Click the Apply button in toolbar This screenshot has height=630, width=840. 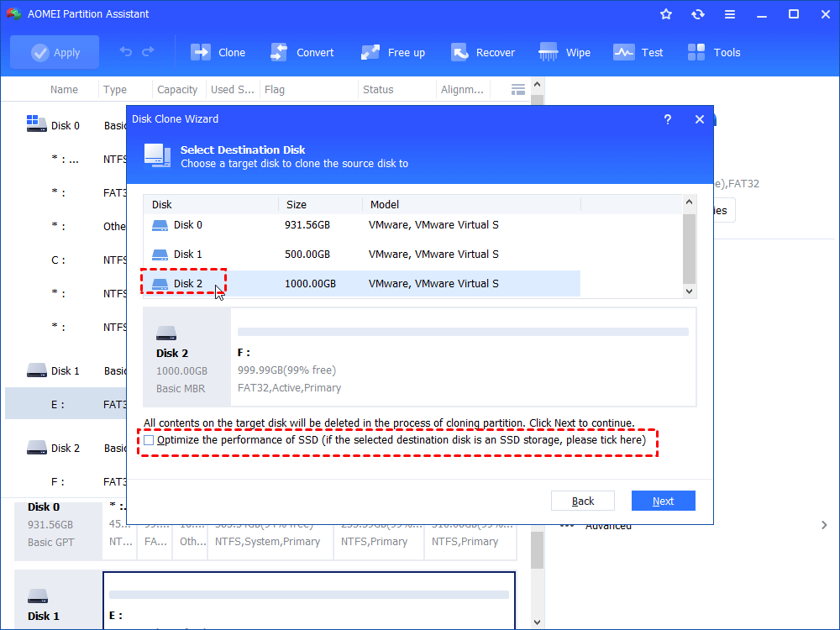55,52
